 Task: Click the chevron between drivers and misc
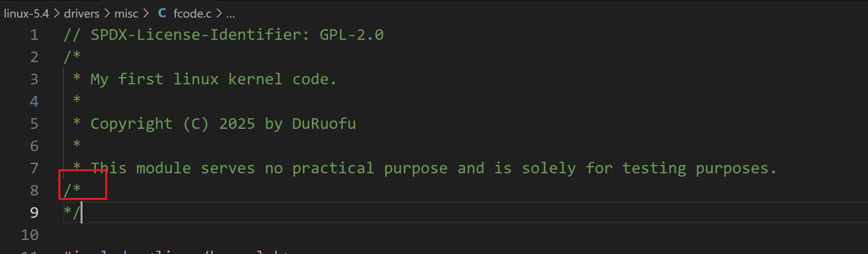[107, 14]
